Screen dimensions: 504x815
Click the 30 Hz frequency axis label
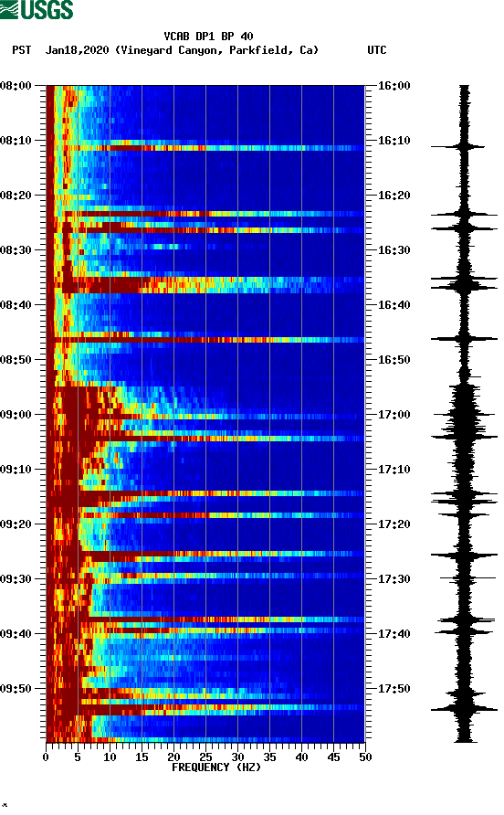(237, 757)
